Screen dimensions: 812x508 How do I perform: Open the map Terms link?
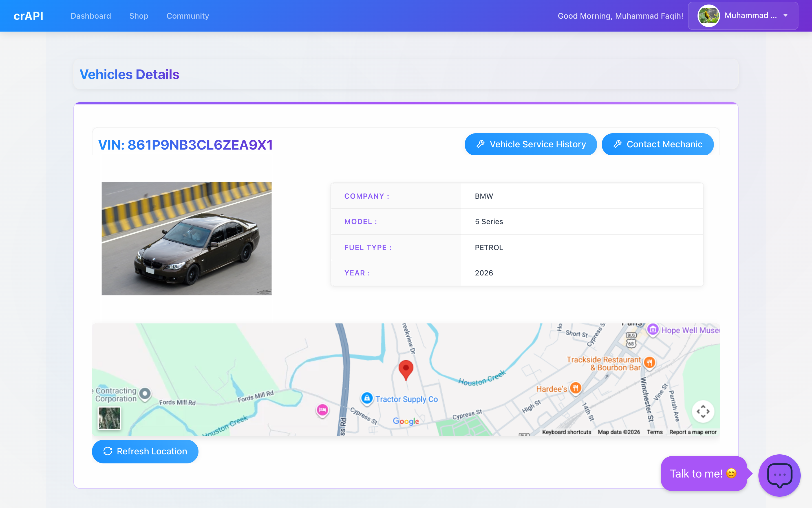(x=655, y=432)
